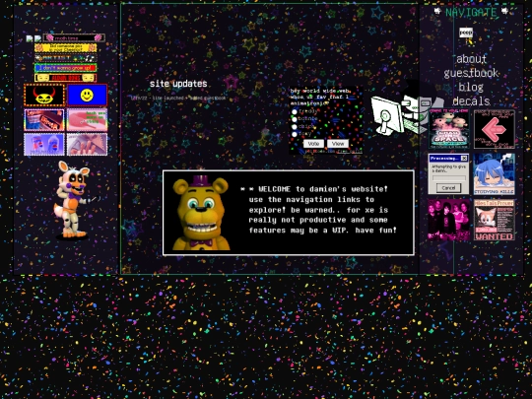Viewport: 532px width, 399px height.
Task: Click the sleeping blue-haired anime girl decal
Action: point(494,174)
